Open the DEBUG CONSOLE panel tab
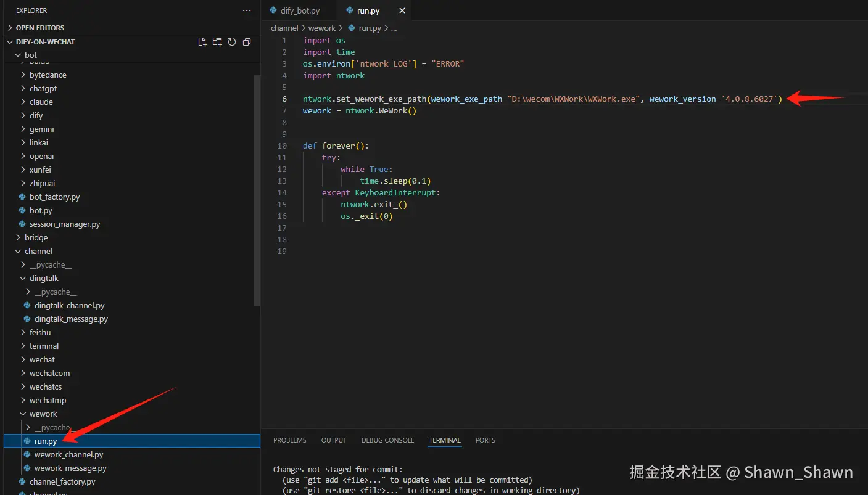 pos(387,440)
